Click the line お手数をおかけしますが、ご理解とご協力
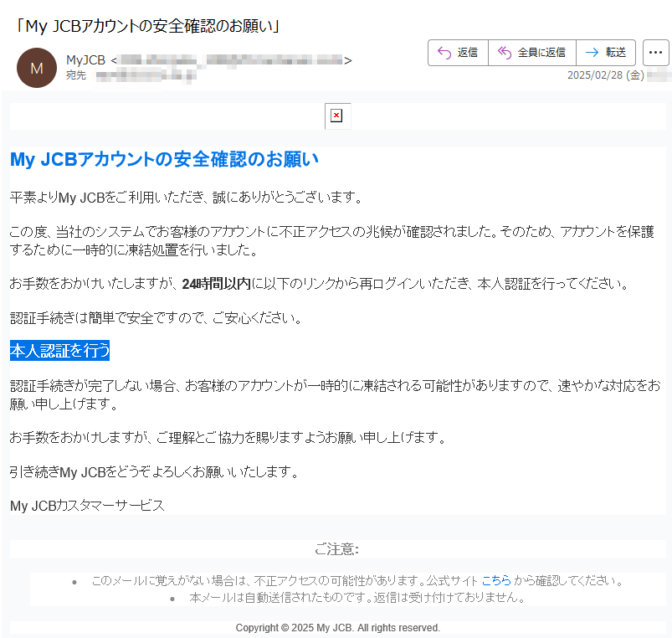This screenshot has width=672, height=638. (228, 437)
